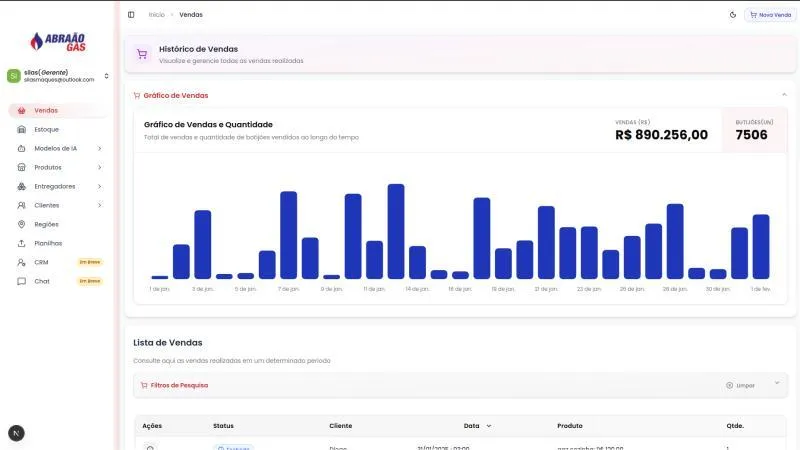Open the Estoque section icon

(22, 129)
